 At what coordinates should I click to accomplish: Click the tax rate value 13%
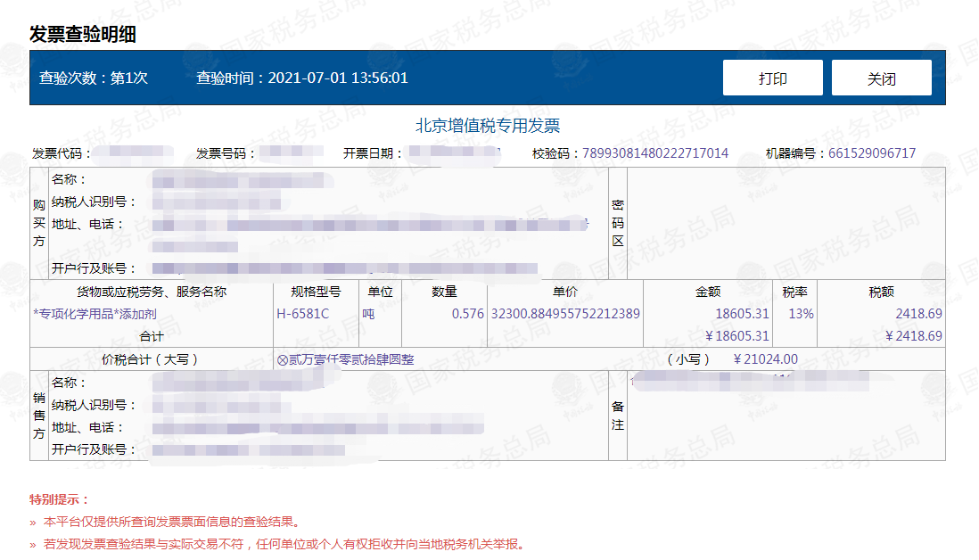801,314
